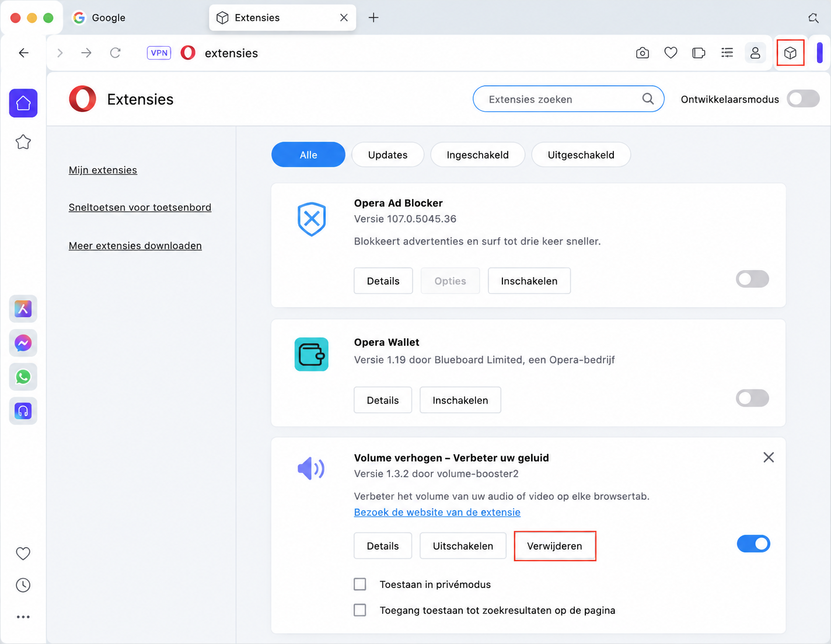This screenshot has height=644, width=831.
Task: Open the music player headphones icon
Action: pos(23,411)
